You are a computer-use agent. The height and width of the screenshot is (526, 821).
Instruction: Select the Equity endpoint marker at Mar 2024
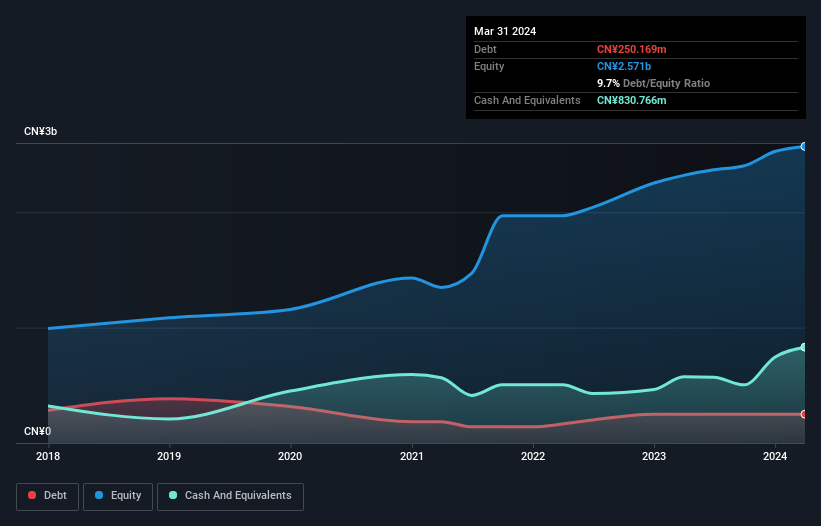804,147
